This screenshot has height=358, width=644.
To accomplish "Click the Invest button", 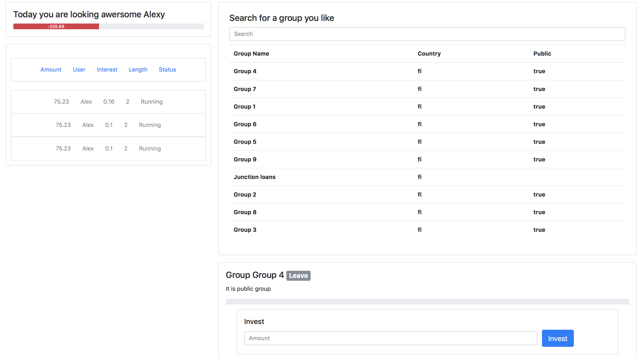I will coord(557,338).
